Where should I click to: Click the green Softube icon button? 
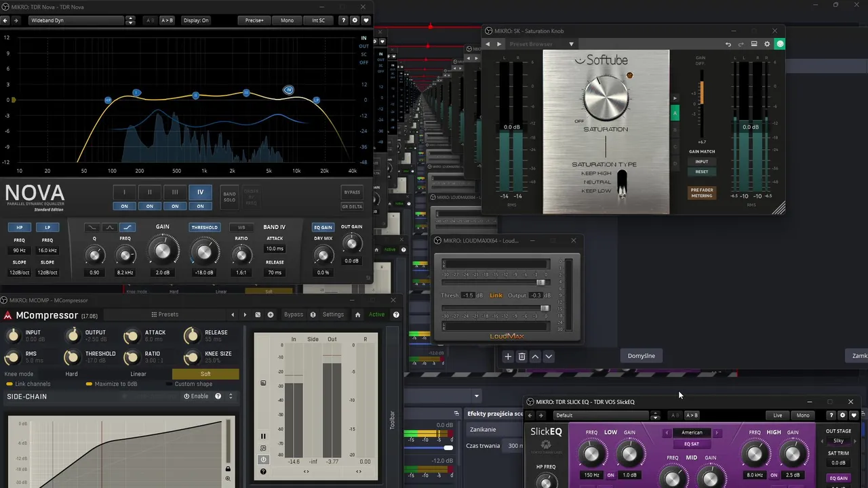point(780,44)
